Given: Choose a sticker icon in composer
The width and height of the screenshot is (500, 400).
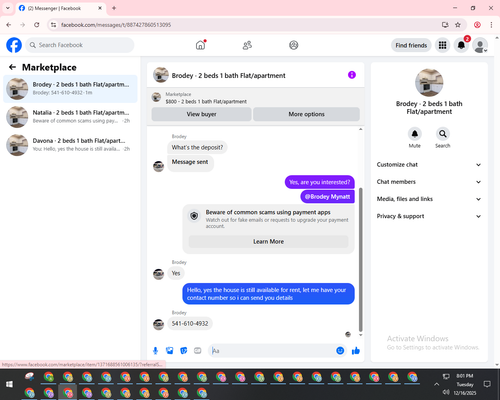Looking at the screenshot, I should 184,351.
